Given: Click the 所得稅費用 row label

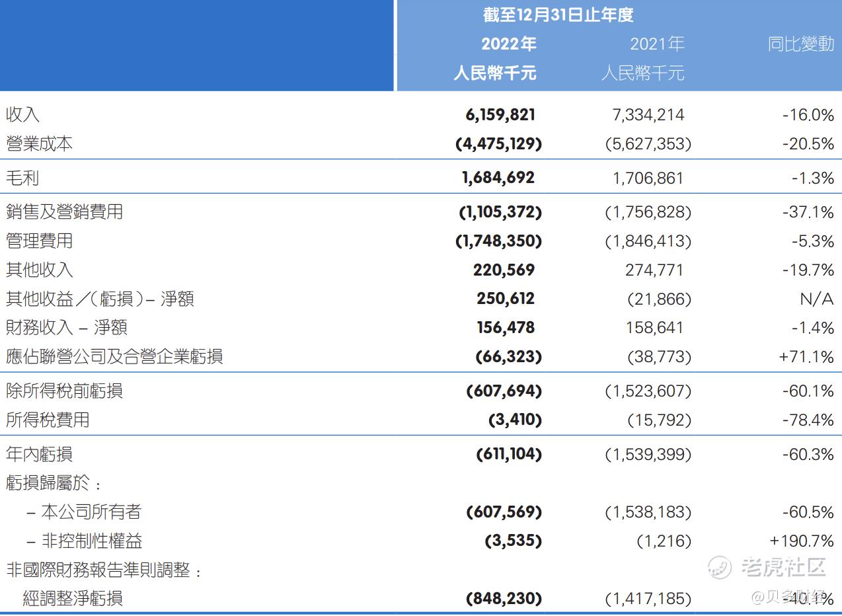Looking at the screenshot, I should (x=48, y=420).
